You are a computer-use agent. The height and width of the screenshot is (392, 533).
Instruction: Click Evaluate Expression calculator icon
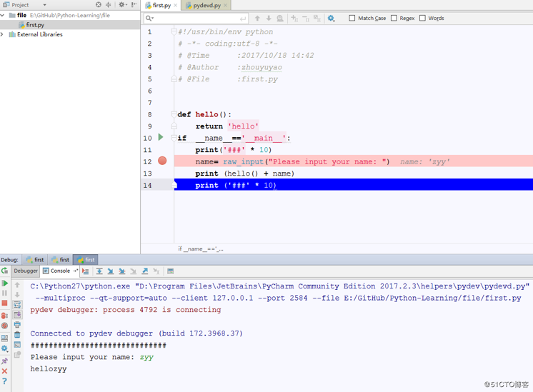(x=170, y=271)
